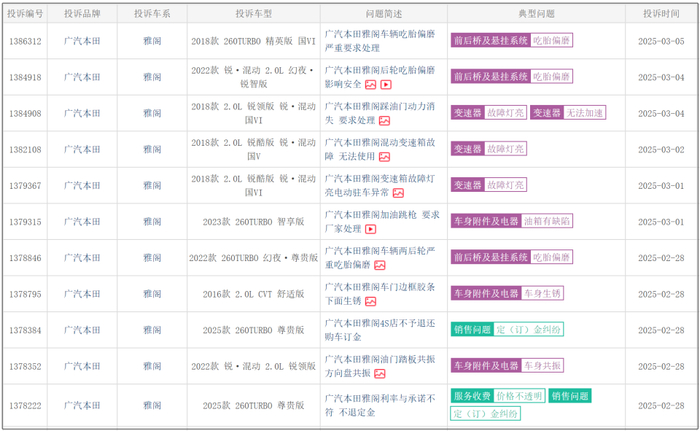Image resolution: width=700 pixels, height=431 pixels.
Task: Click brand 广汽本田 in row 1386312
Action: (x=82, y=41)
